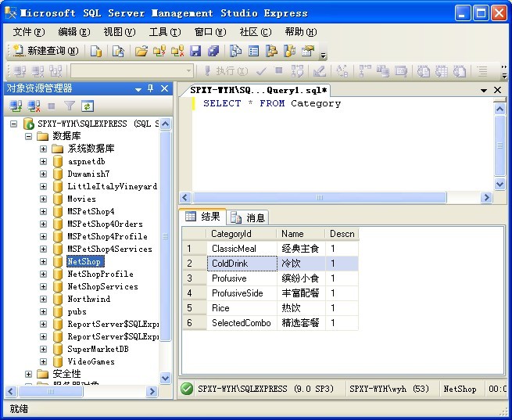The width and height of the screenshot is (512, 420).
Task: Click the Design Query in Editor icon
Action: click(x=319, y=70)
